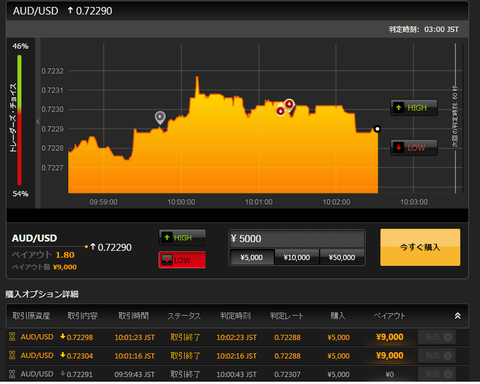Click the green up arrow icon in chart HIGH button
Viewport: 480px width, 384px height.
pyautogui.click(x=398, y=108)
